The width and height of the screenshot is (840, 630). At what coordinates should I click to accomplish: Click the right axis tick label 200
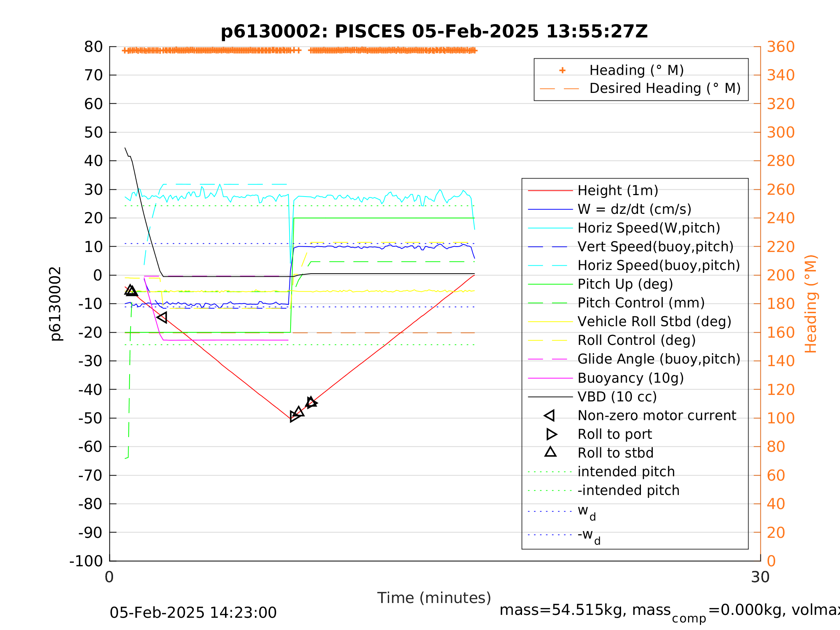click(x=781, y=275)
